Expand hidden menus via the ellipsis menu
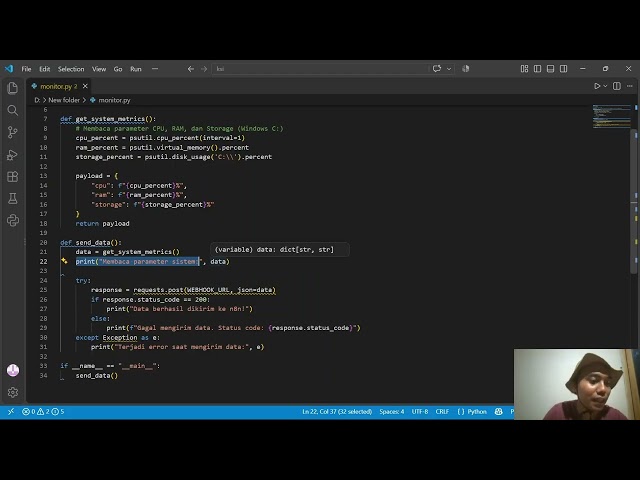The width and height of the screenshot is (640, 480). tap(155, 69)
